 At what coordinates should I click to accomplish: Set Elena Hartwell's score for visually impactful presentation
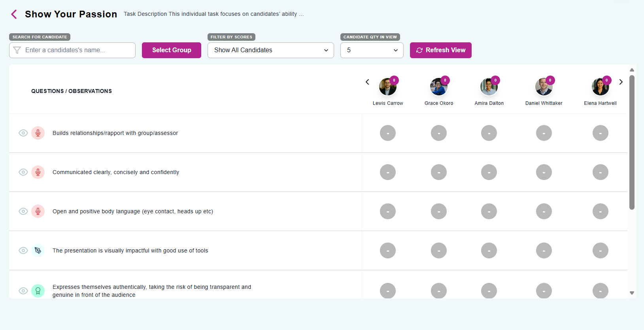(x=601, y=250)
